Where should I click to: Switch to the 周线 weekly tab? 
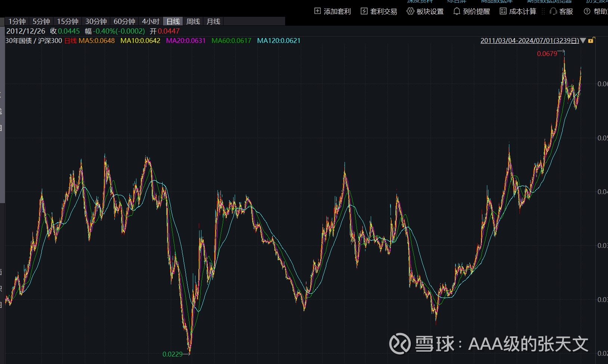(193, 22)
